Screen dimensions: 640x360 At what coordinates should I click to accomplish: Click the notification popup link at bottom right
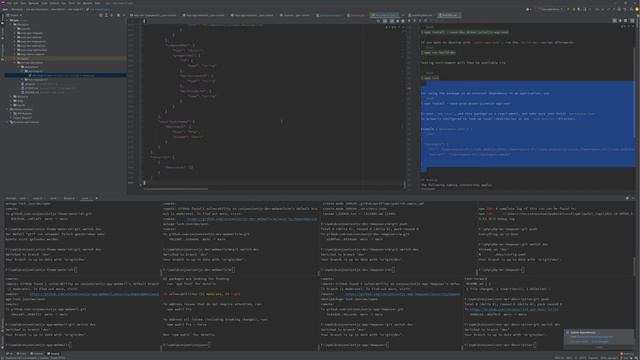(x=594, y=337)
